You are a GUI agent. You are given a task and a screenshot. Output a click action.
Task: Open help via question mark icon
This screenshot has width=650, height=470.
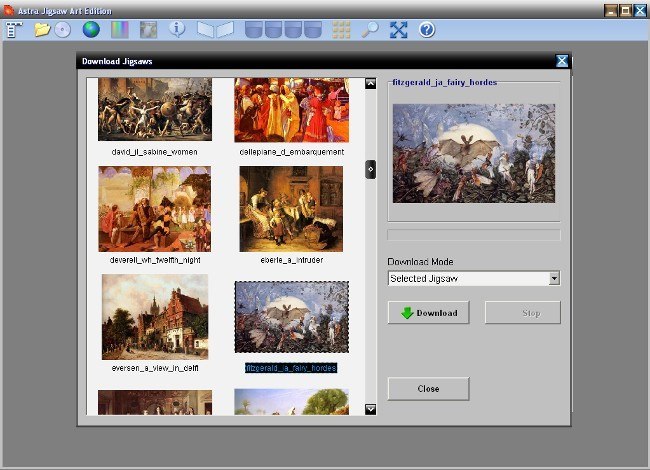pyautogui.click(x=427, y=30)
